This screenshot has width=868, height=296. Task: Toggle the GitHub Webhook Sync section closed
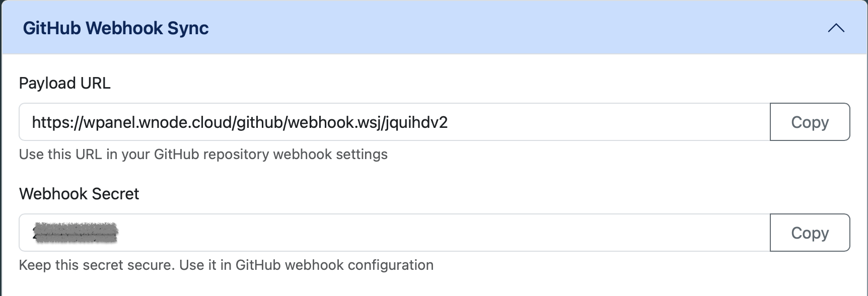(x=836, y=28)
